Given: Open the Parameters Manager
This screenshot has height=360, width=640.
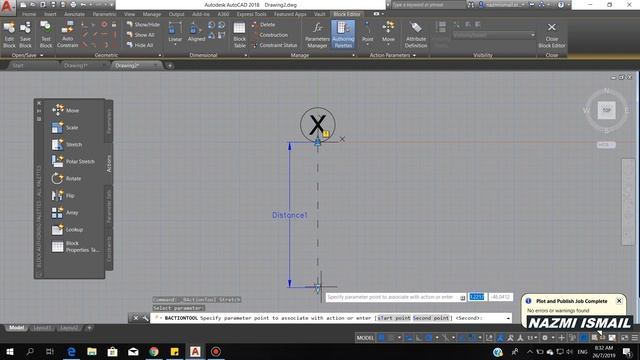Looking at the screenshot, I should [317, 35].
